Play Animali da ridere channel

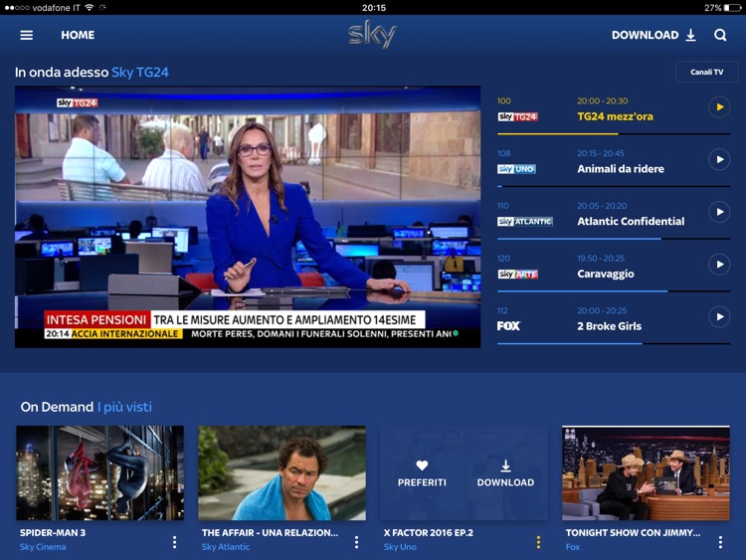point(719,159)
